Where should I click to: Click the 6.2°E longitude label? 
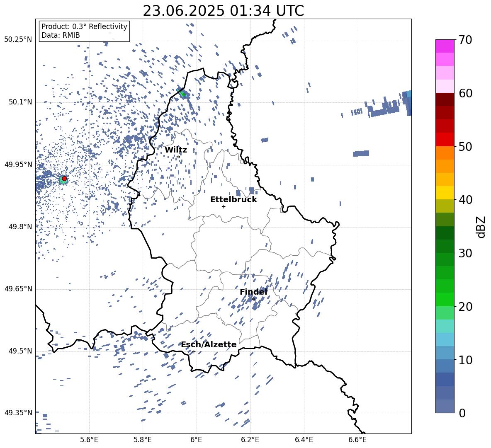pos(250,440)
